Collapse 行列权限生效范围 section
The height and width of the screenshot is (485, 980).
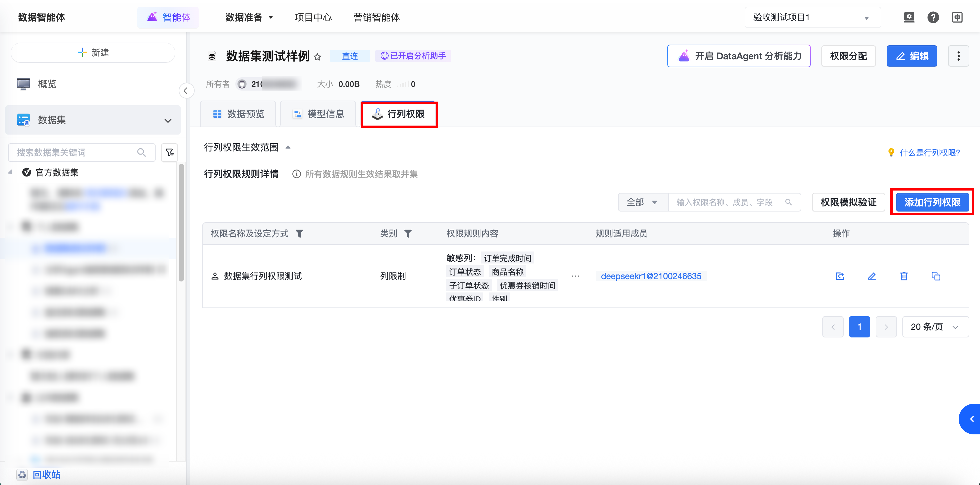pos(288,148)
